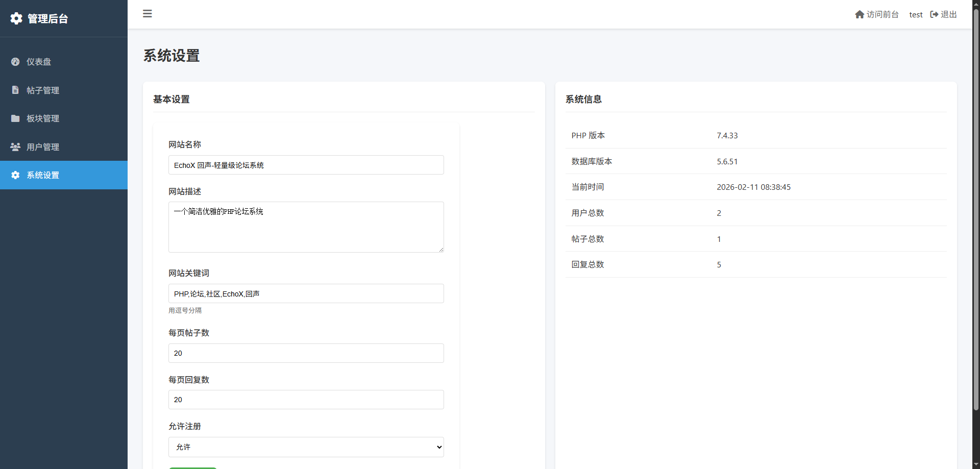Click the 板块管理 folder icon
Image resolution: width=980 pixels, height=469 pixels.
(15, 118)
